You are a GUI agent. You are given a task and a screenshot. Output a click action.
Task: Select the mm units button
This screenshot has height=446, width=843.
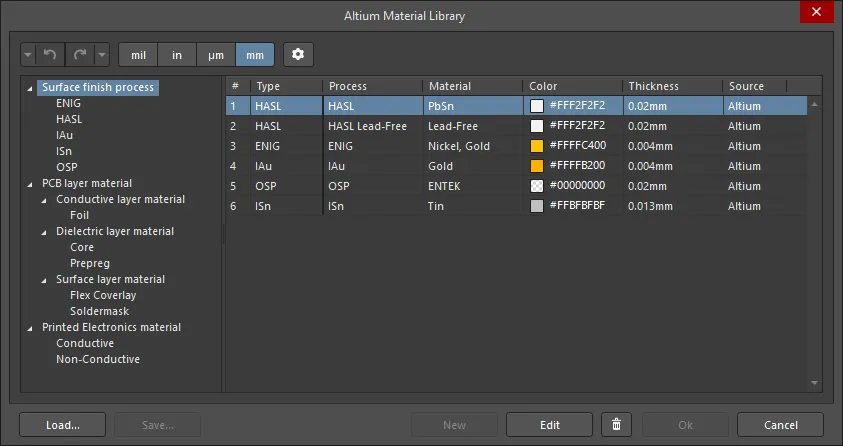(x=255, y=55)
